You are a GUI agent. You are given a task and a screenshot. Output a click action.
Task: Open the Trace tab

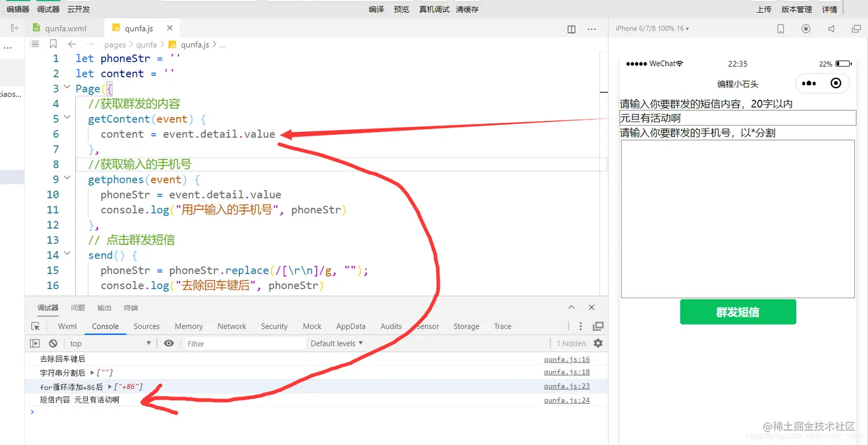point(502,326)
